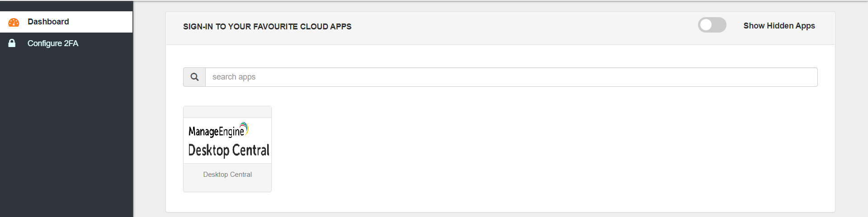Image resolution: width=868 pixels, height=217 pixels.
Task: Open the Dashboard sidebar item
Action: click(x=66, y=22)
